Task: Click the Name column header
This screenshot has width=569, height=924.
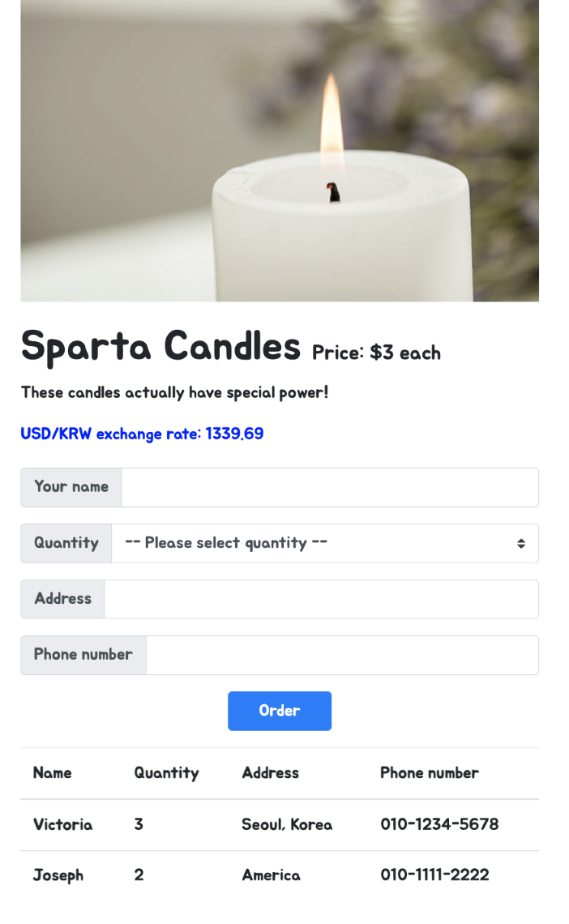Action: [52, 773]
